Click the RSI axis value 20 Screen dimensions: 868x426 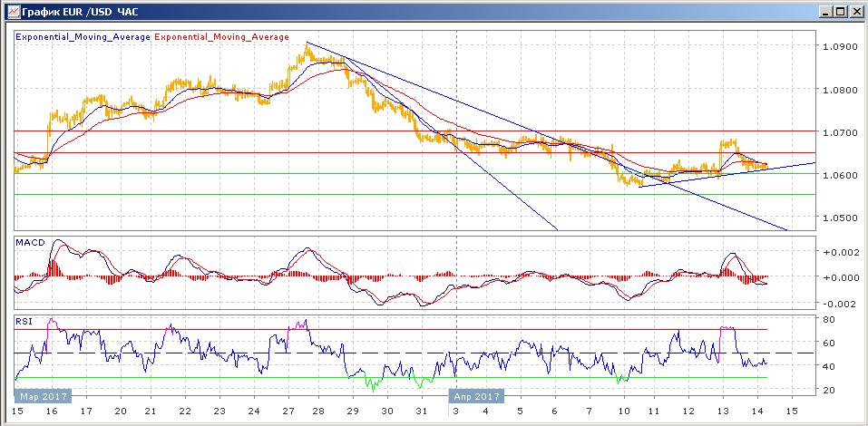click(x=828, y=390)
